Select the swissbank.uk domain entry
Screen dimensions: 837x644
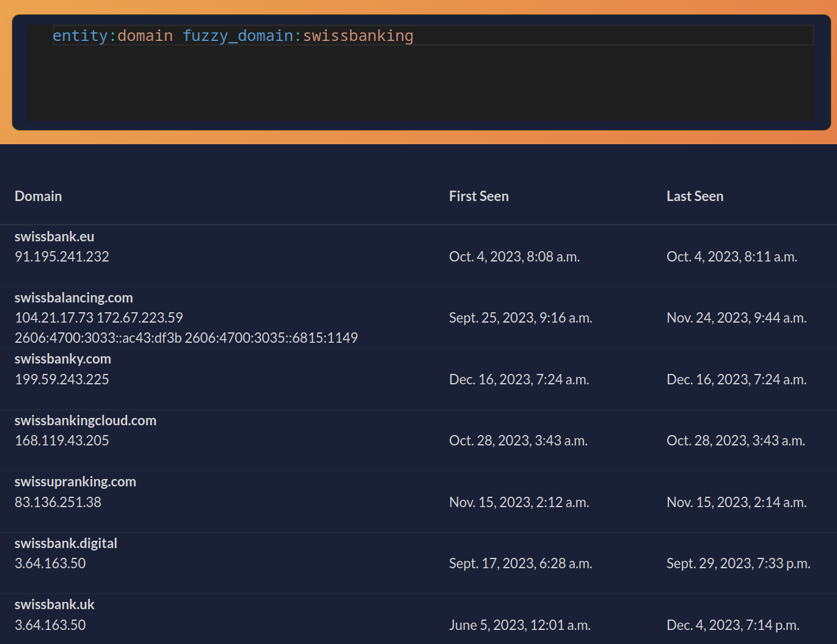(54, 604)
